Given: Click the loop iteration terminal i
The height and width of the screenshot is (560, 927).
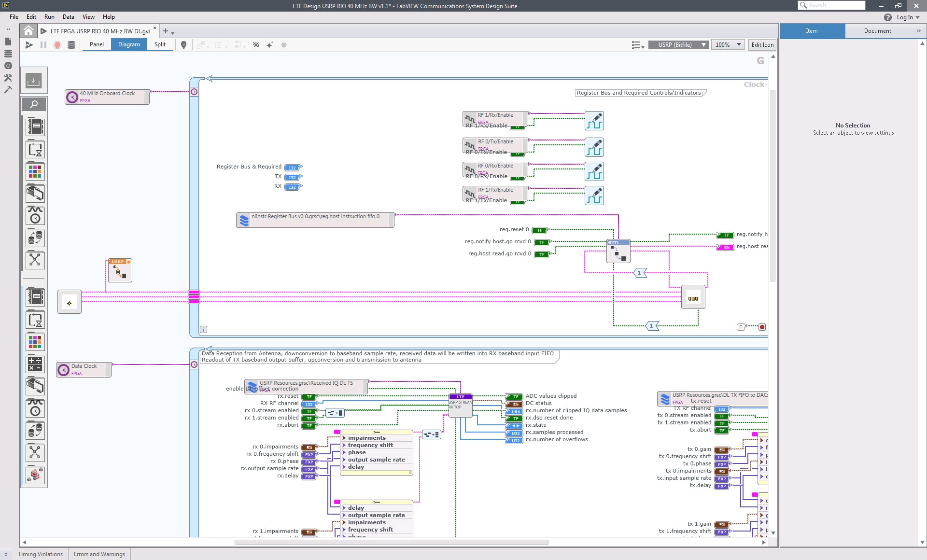Looking at the screenshot, I should click(203, 330).
